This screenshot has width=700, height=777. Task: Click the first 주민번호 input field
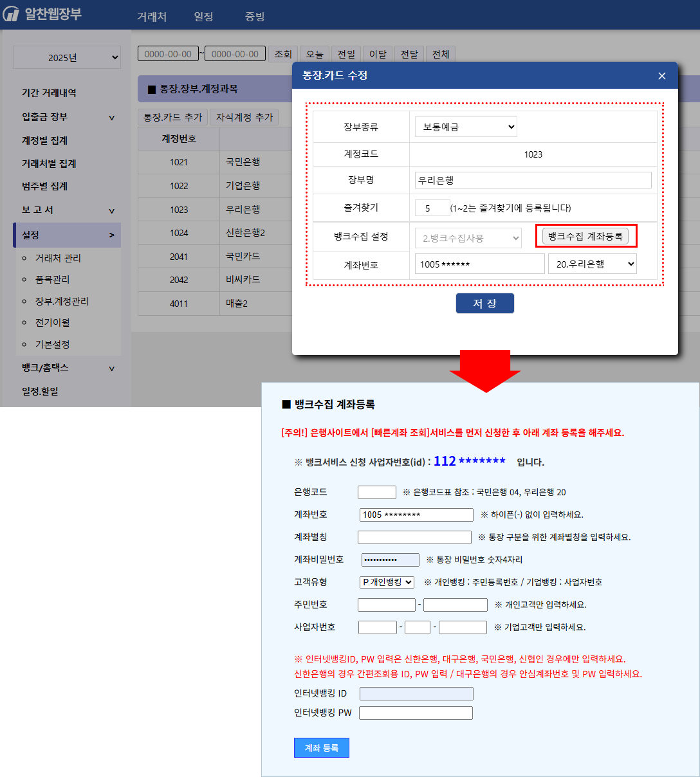pyautogui.click(x=387, y=605)
